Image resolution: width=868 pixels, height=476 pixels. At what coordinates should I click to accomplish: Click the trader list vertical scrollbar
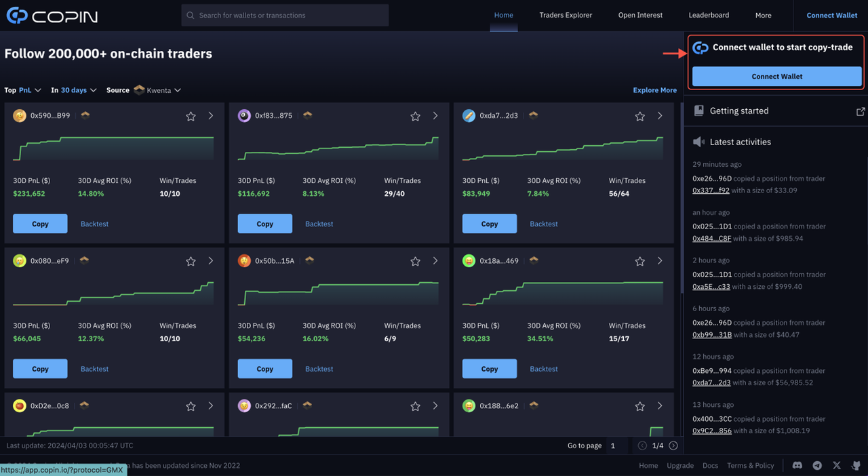[681, 203]
